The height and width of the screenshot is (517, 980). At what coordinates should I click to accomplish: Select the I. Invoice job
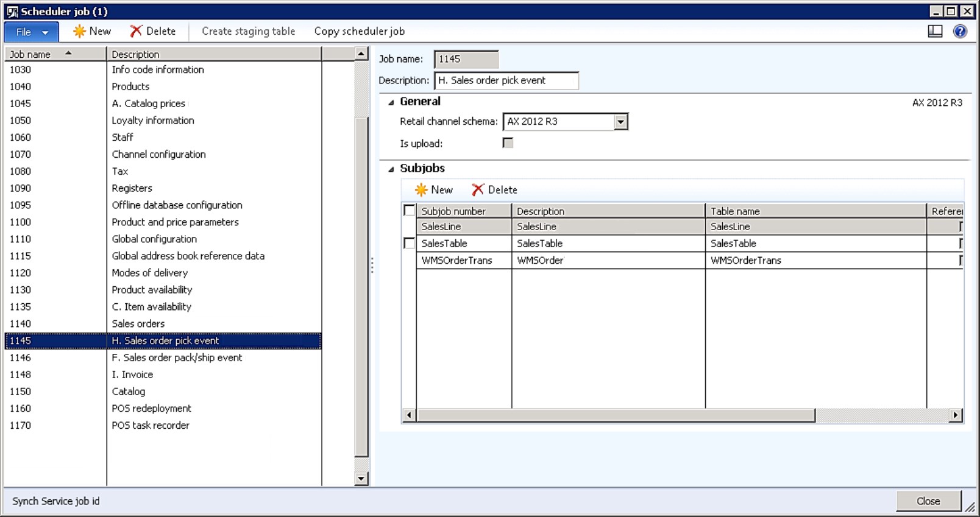pyautogui.click(x=163, y=375)
